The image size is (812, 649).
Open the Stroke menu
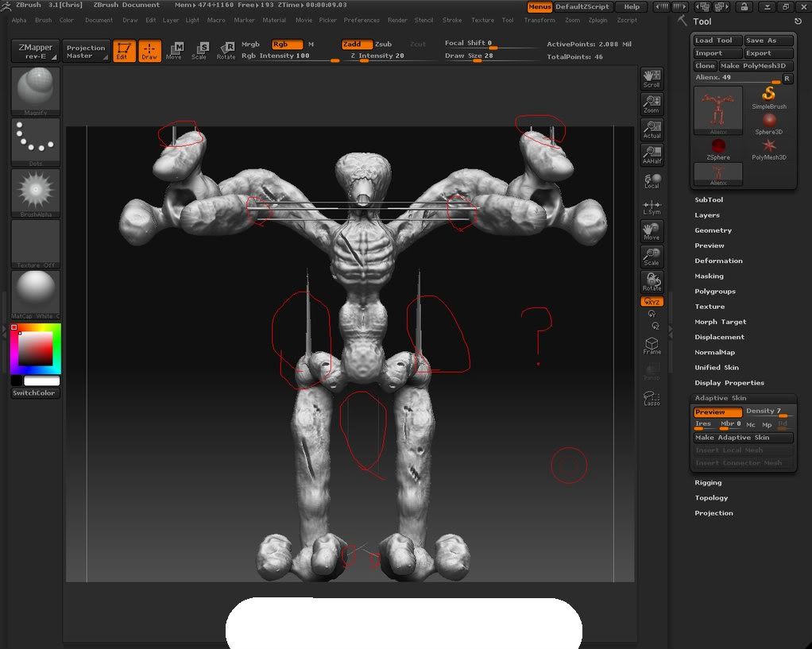pos(451,20)
